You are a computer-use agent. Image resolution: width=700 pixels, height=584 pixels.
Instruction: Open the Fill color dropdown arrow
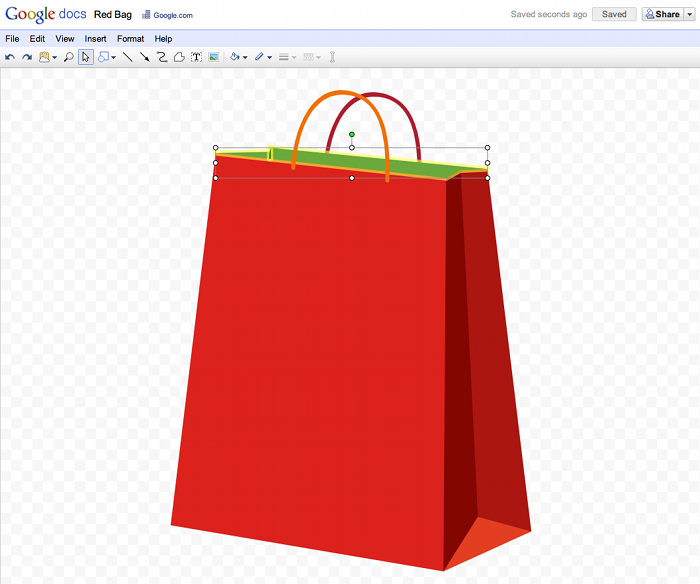tap(245, 58)
